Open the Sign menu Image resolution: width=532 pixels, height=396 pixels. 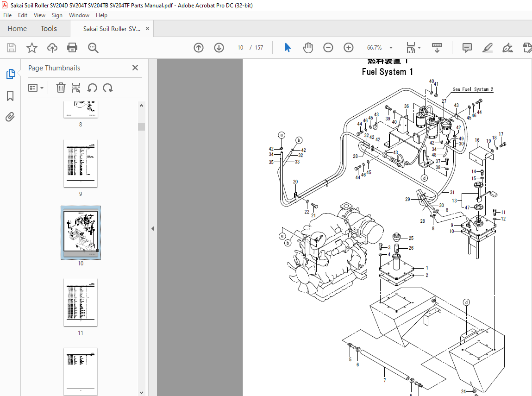tap(57, 15)
